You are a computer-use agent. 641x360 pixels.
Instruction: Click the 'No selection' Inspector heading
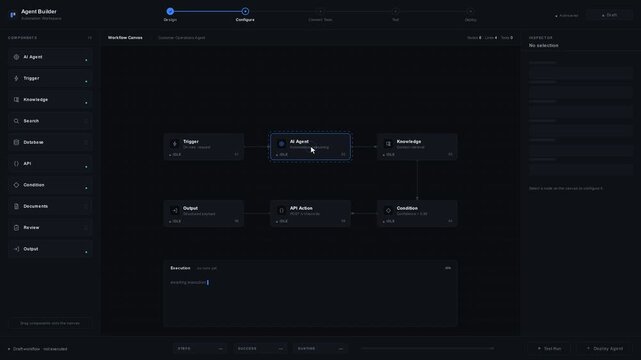pyautogui.click(x=544, y=45)
